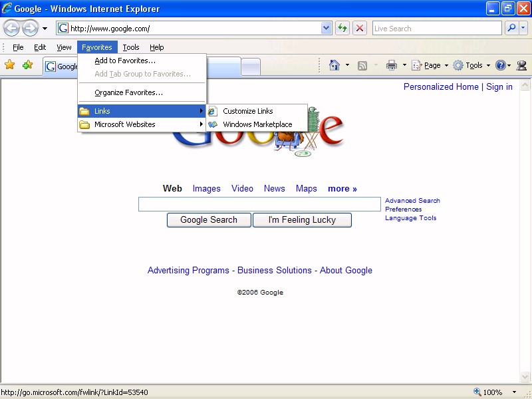This screenshot has width=532, height=399.
Task: Open the Print options dropdown arrow
Action: pyautogui.click(x=404, y=65)
